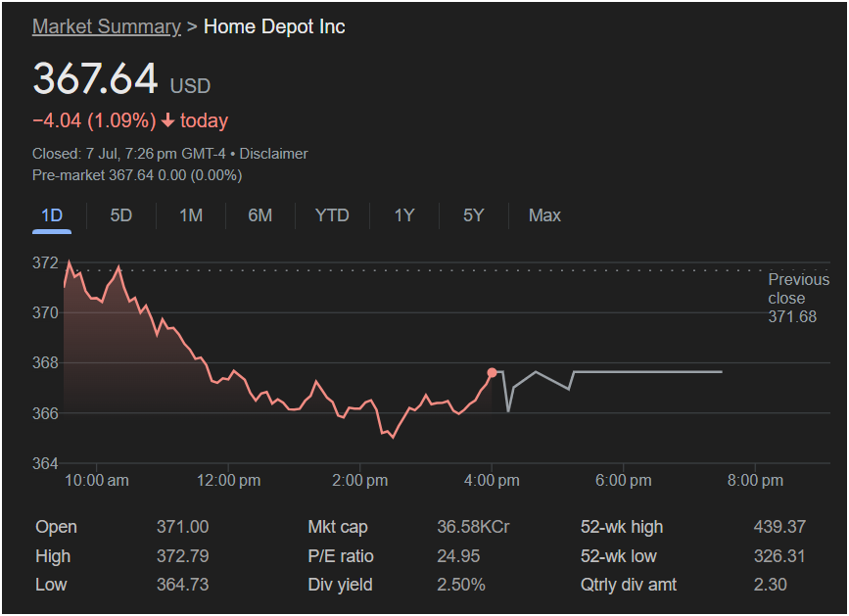Click the High value 372.79
Viewport: 849px width, 616px height.
pos(182,556)
